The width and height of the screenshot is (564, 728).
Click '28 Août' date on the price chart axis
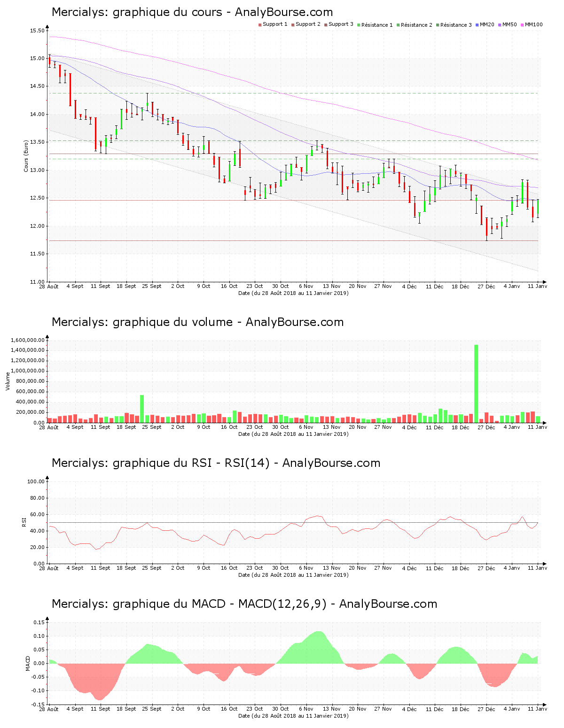pyautogui.click(x=49, y=286)
